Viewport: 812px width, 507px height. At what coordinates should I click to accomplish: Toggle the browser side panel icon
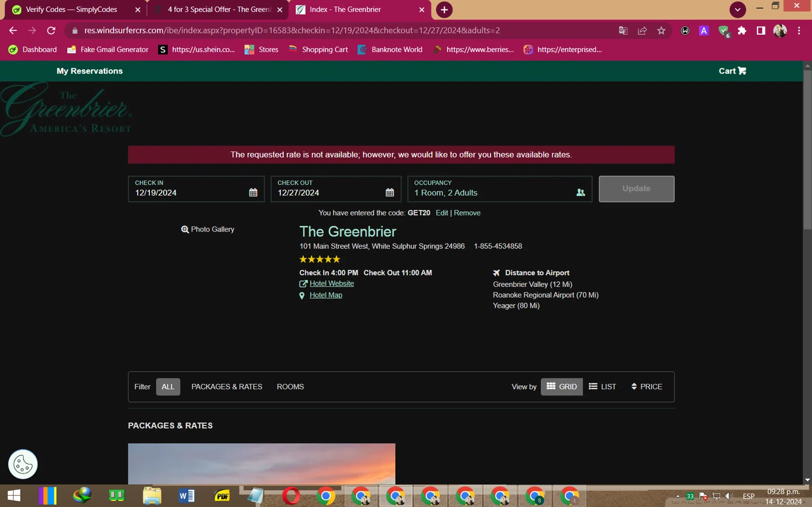tap(761, 31)
